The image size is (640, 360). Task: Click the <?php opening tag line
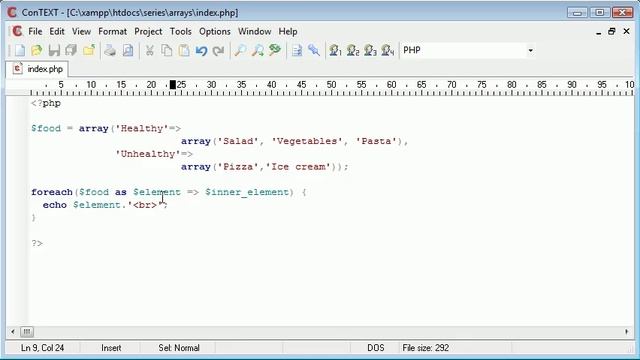pos(46,103)
